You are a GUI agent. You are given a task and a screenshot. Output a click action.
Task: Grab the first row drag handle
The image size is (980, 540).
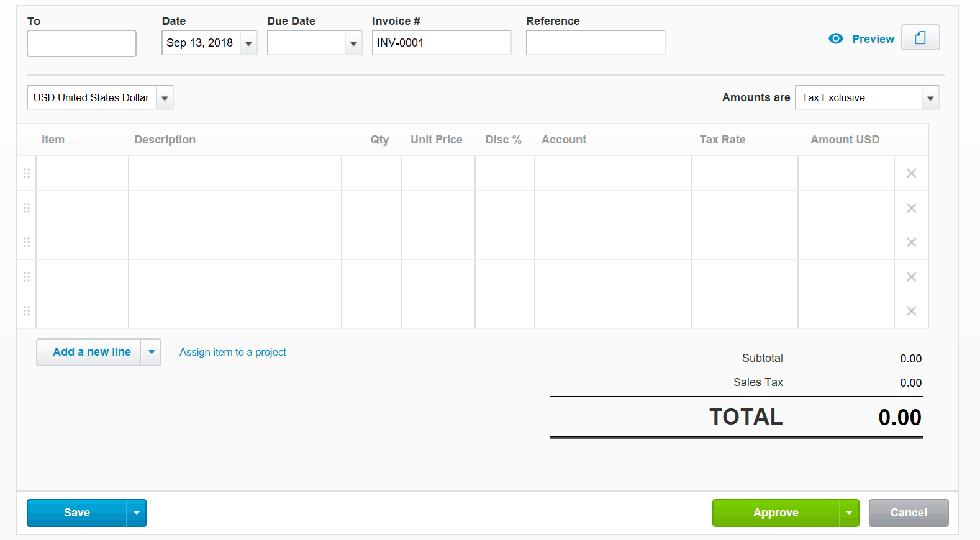pyautogui.click(x=27, y=173)
